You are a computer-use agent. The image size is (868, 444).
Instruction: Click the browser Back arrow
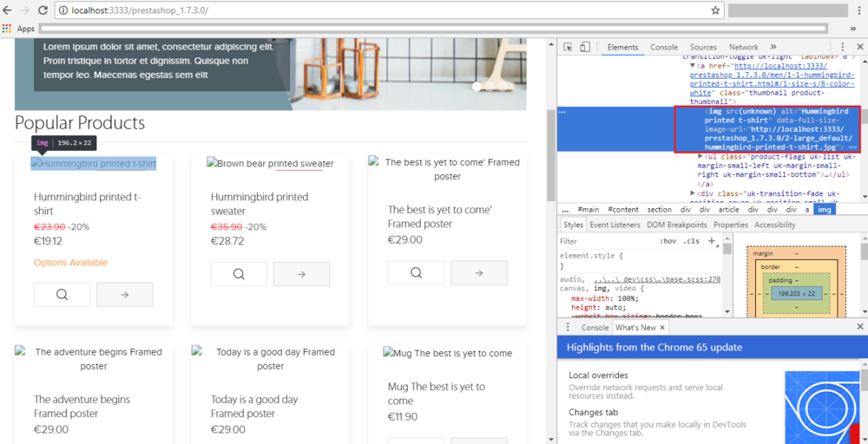point(7,10)
